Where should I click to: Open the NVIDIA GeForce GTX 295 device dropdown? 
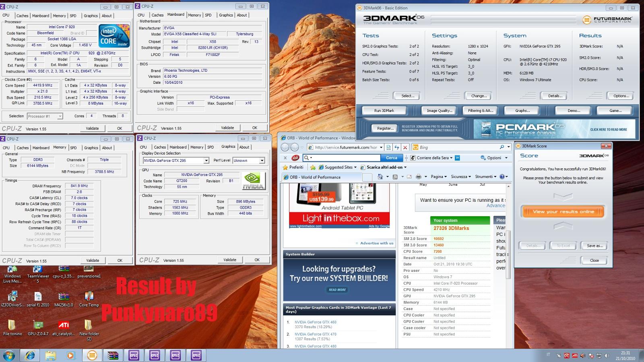206,161
